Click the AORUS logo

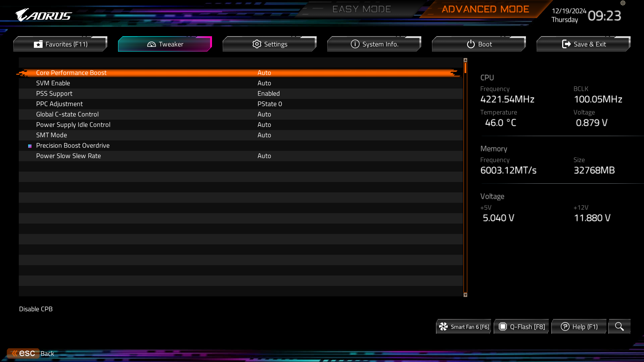44,15
